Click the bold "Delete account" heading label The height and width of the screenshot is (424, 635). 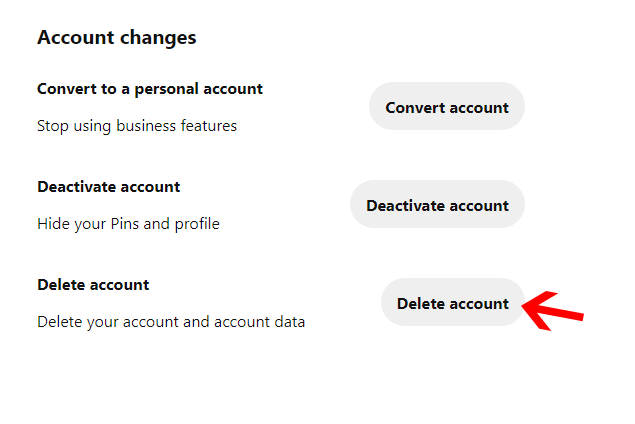[x=93, y=285]
